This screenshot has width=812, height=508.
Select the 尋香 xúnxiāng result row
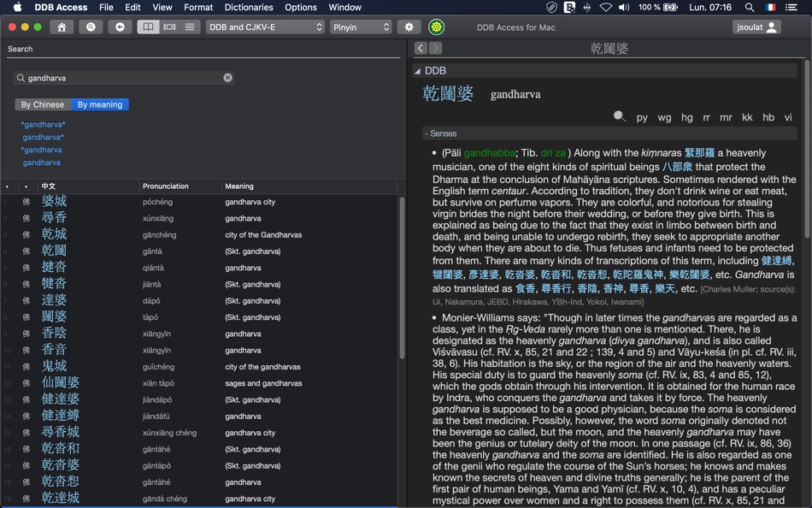point(199,218)
